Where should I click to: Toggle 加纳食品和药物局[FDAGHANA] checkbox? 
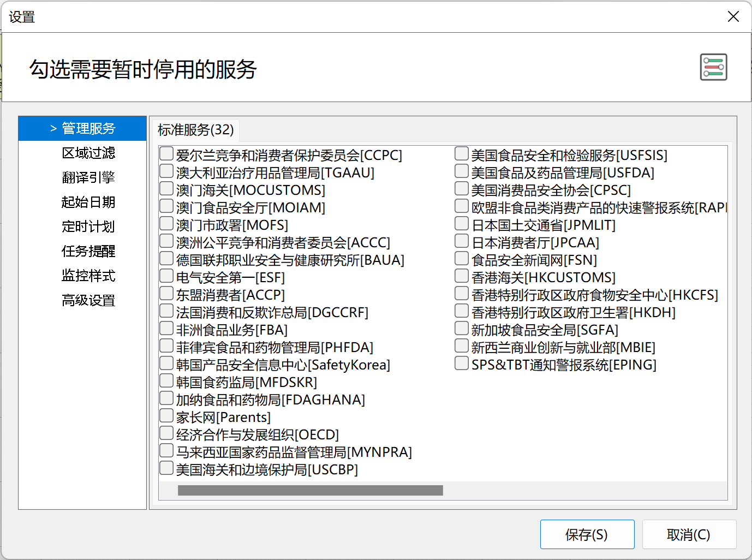coord(166,398)
